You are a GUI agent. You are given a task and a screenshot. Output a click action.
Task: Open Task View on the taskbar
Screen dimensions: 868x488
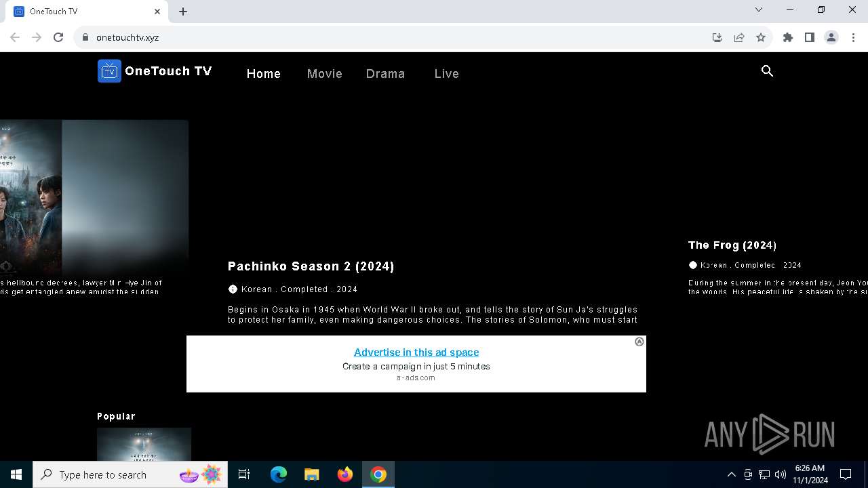244,474
